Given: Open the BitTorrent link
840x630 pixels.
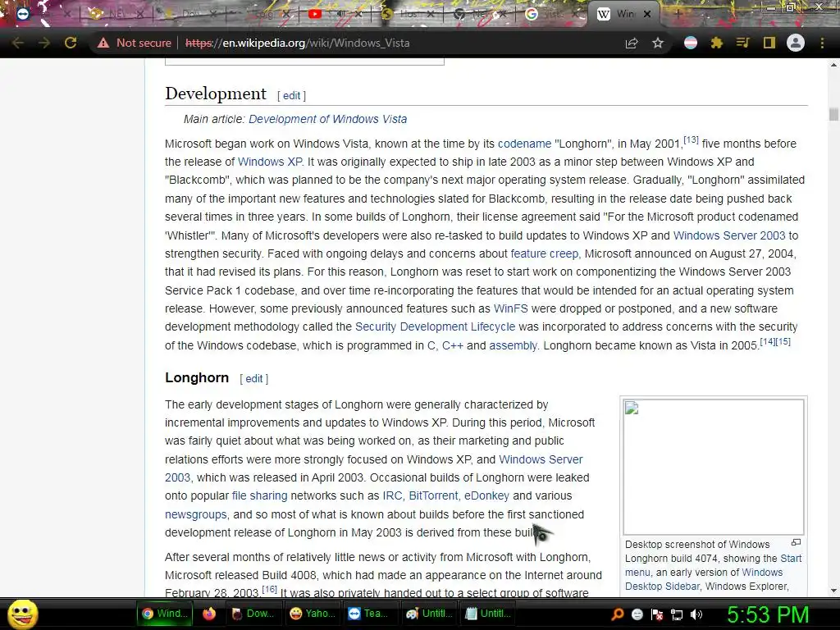Looking at the screenshot, I should point(433,495).
